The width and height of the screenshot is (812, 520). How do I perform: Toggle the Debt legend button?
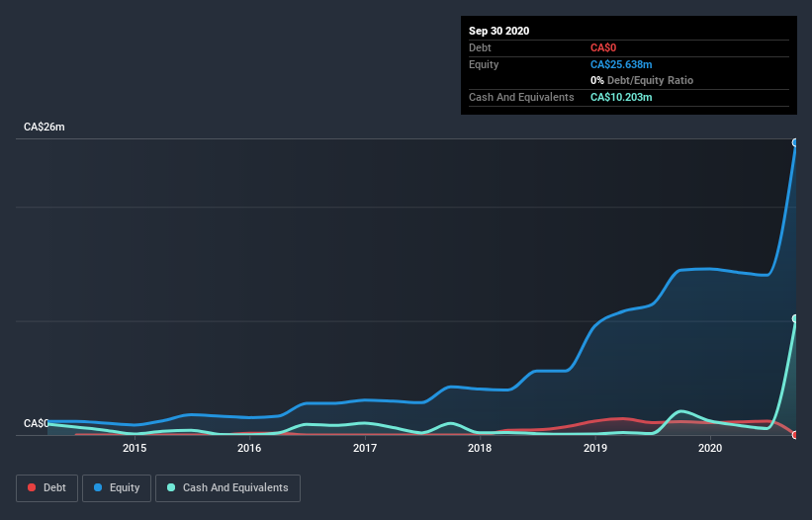coord(47,488)
